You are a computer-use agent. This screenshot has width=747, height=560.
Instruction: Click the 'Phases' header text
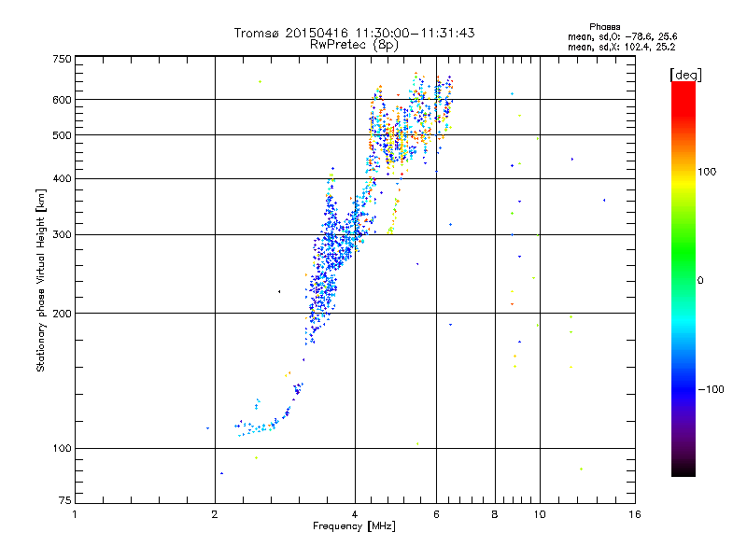pos(604,27)
